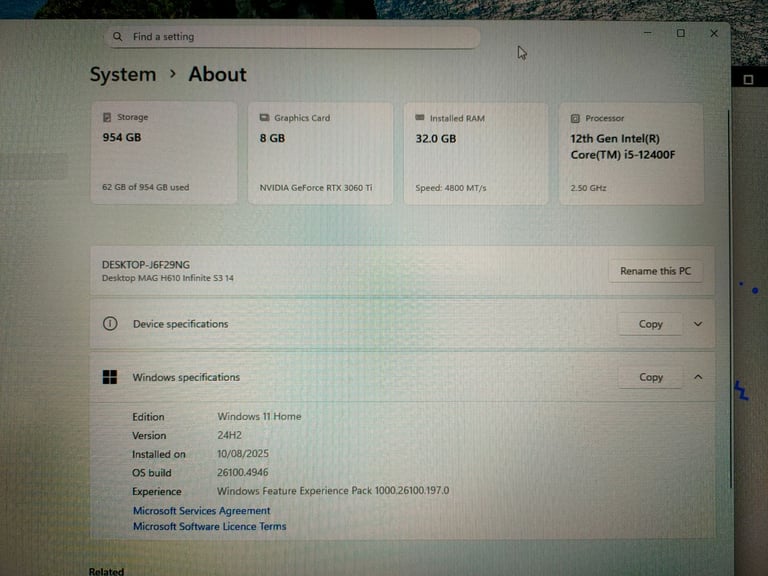The width and height of the screenshot is (768, 576).
Task: Click the Experience label
Action: pyautogui.click(x=157, y=491)
